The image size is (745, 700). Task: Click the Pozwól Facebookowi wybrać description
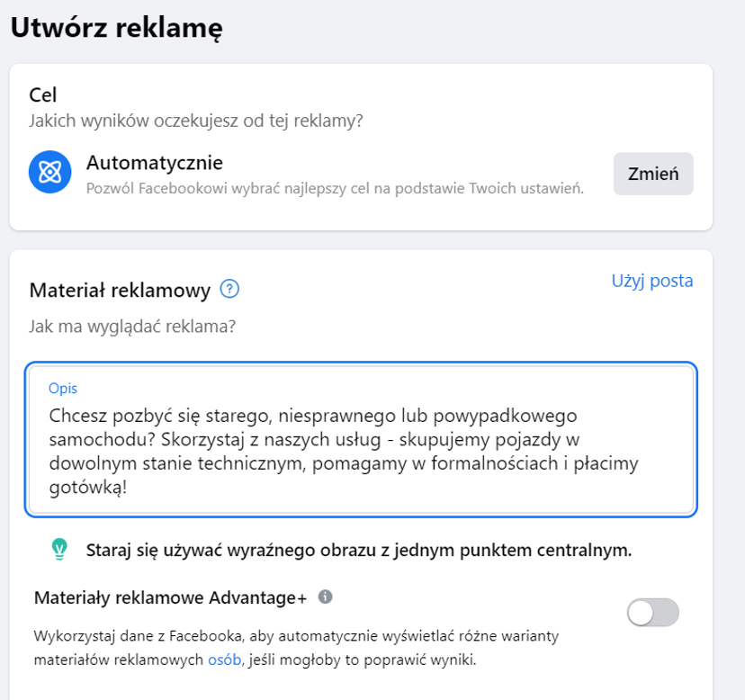[x=335, y=189]
